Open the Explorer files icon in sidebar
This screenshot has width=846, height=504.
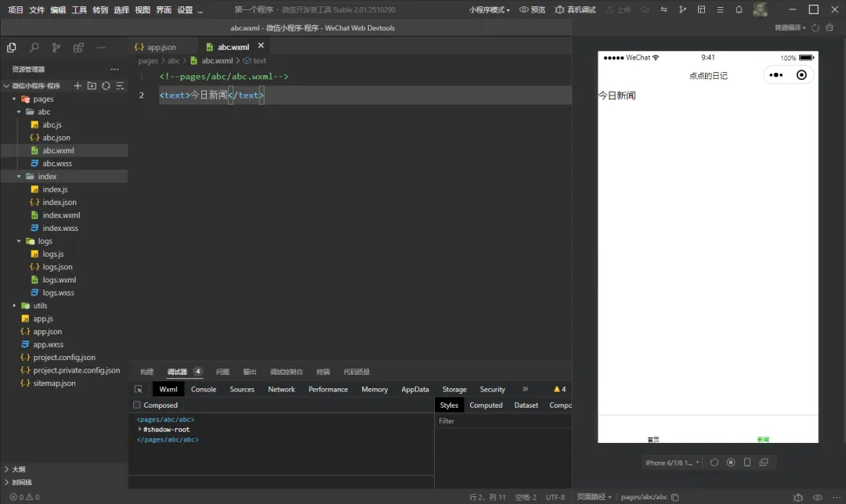coord(11,48)
